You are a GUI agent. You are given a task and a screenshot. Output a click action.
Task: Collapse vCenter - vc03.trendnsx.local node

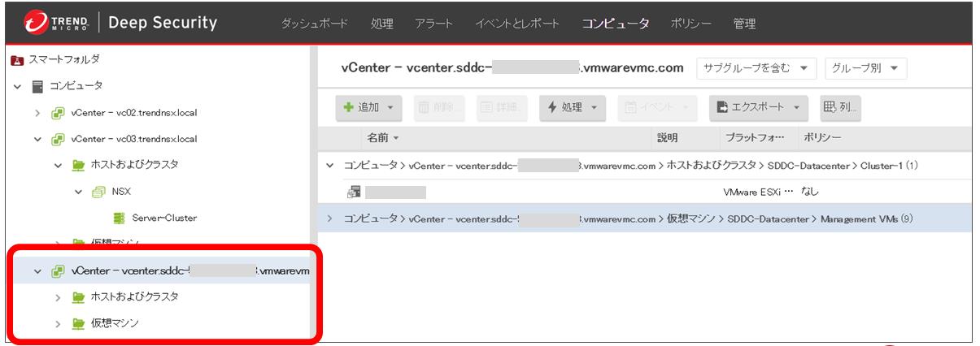point(37,139)
